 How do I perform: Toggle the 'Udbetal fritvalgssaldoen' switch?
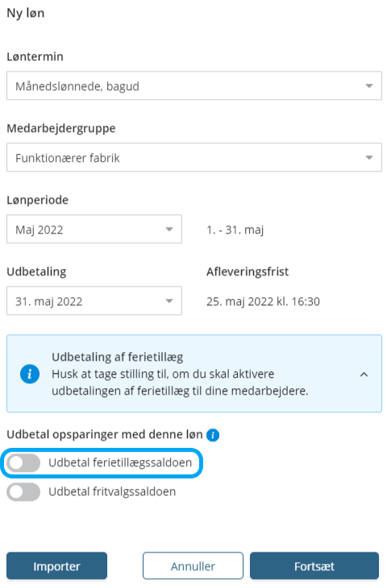[23, 491]
